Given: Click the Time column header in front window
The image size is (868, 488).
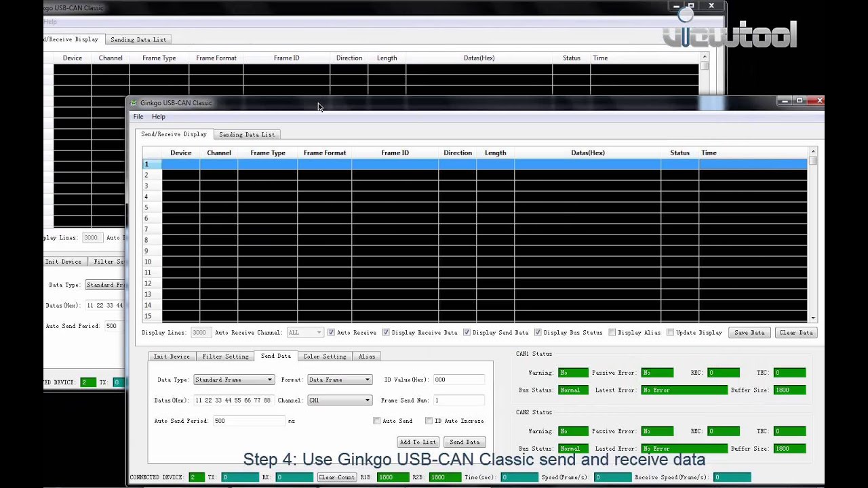Looking at the screenshot, I should pos(753,153).
